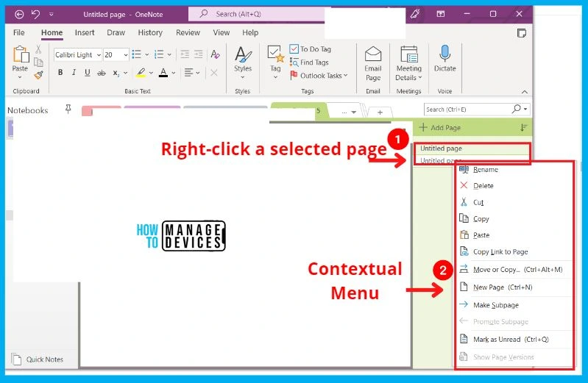This screenshot has width=588, height=383.
Task: Collapse the ribbon with the chevron
Action: (x=525, y=91)
